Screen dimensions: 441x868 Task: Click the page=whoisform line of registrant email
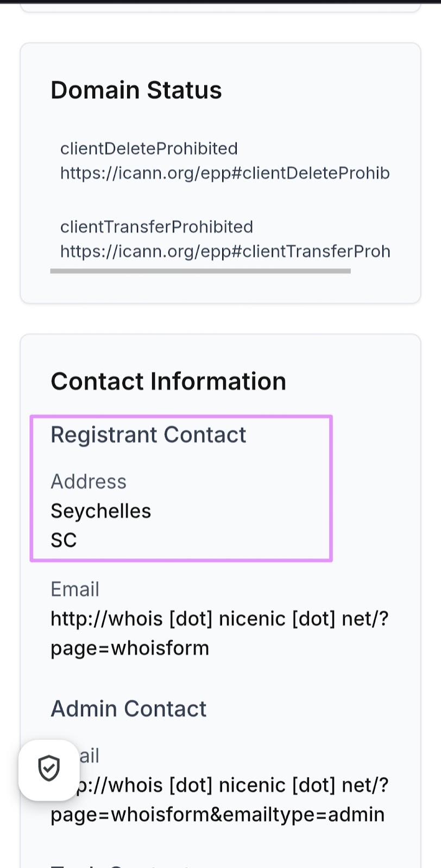click(130, 648)
